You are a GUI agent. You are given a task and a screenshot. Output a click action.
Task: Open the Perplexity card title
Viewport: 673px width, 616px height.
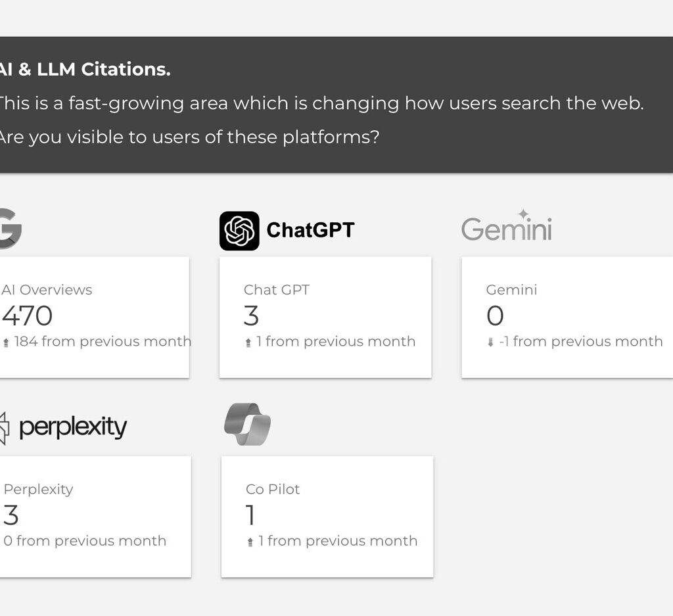point(38,489)
